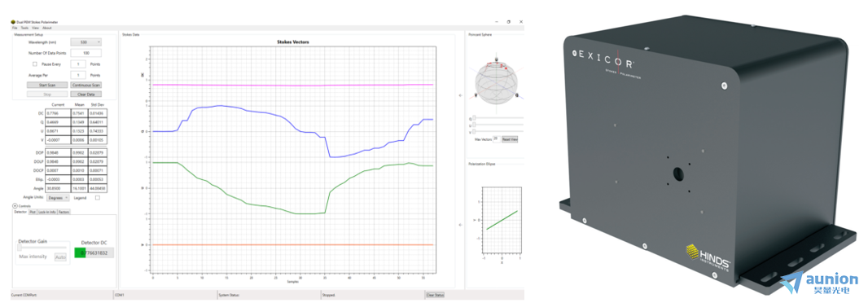Screen dimensions: 868x303
Task: Open the Tools menu
Action: click(x=24, y=27)
